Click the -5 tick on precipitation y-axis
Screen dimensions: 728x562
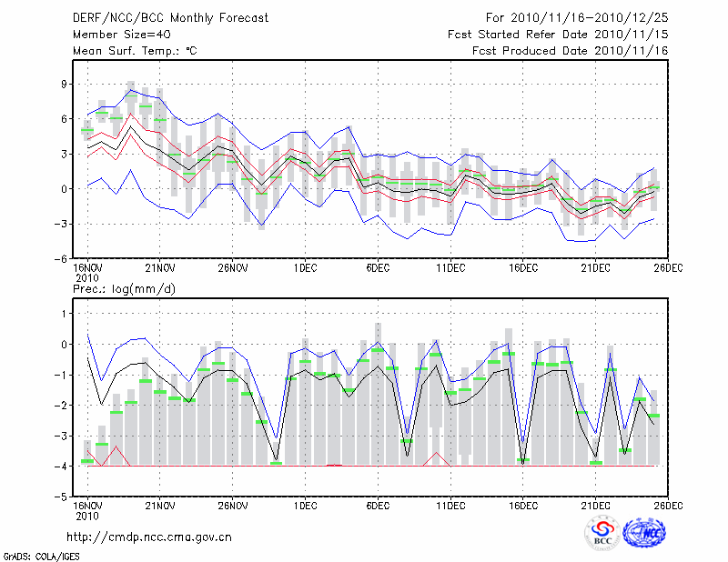pyautogui.click(x=62, y=497)
